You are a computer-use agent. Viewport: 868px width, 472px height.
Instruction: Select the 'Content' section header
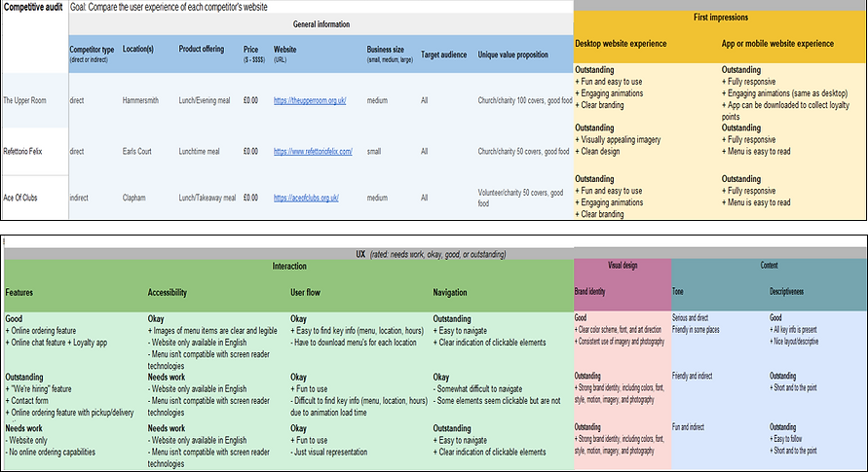[x=769, y=266]
